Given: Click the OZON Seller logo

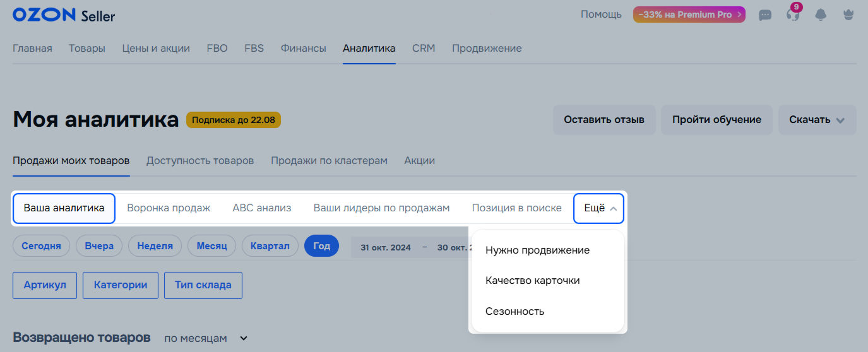Looking at the screenshot, I should (x=64, y=15).
